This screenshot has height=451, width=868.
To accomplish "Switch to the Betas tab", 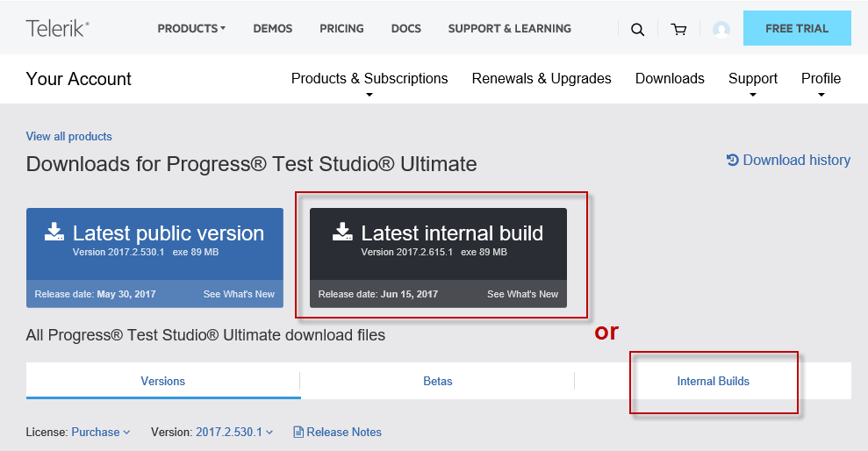I will tap(438, 381).
